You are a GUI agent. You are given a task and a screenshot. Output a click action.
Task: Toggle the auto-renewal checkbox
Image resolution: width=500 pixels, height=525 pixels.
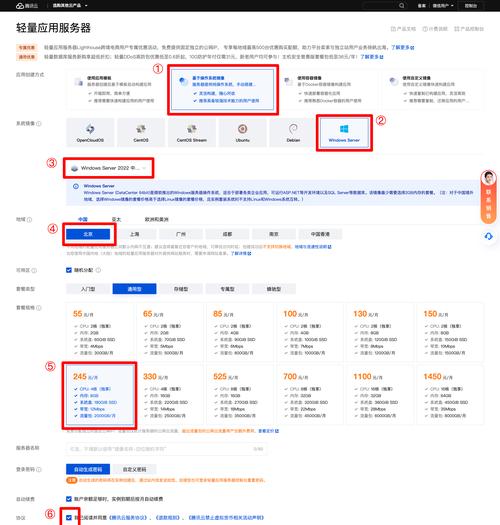[69, 499]
